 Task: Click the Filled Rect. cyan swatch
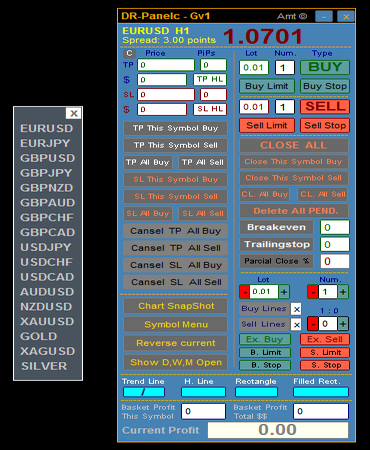click(321, 392)
